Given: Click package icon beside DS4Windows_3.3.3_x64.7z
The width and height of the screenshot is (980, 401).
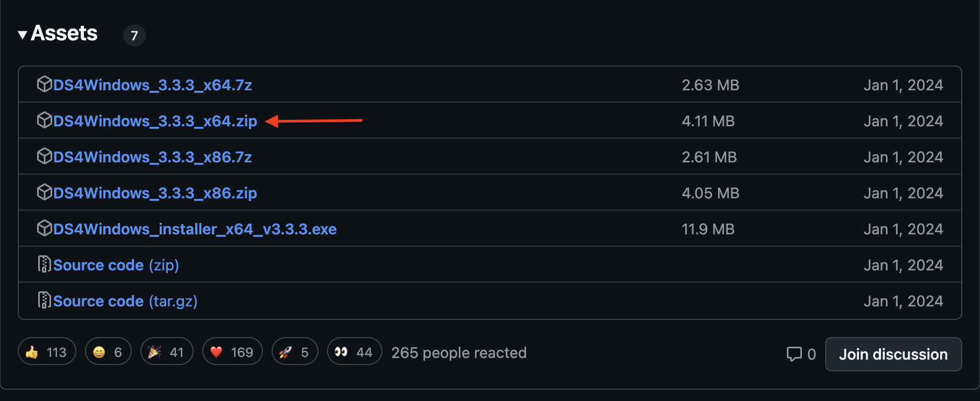Looking at the screenshot, I should pyautogui.click(x=44, y=84).
